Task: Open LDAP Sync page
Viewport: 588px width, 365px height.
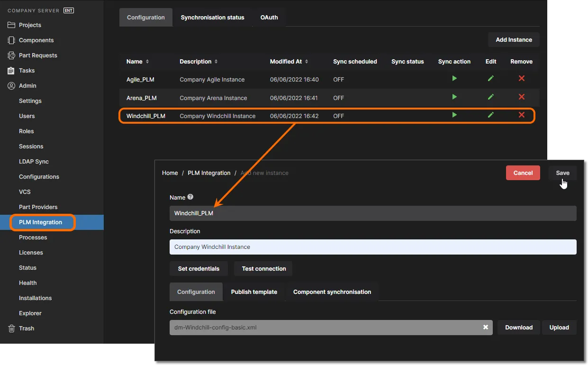Action: [x=34, y=162]
